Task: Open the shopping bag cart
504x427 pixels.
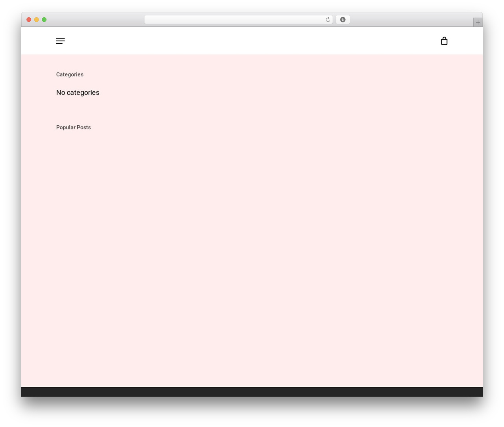Action: click(x=444, y=41)
